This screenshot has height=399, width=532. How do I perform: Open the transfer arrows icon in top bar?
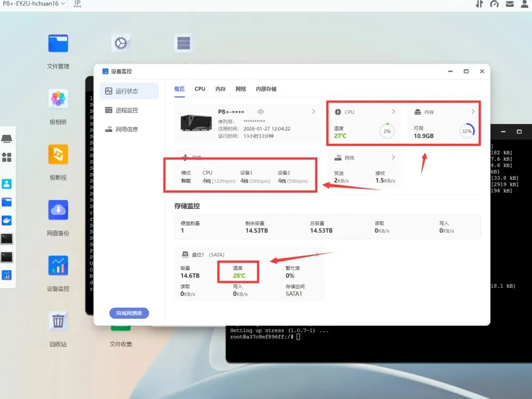[x=479, y=4]
